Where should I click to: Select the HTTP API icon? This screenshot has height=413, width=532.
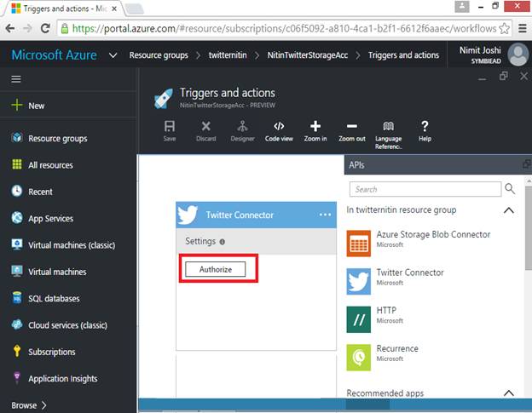pos(359,319)
